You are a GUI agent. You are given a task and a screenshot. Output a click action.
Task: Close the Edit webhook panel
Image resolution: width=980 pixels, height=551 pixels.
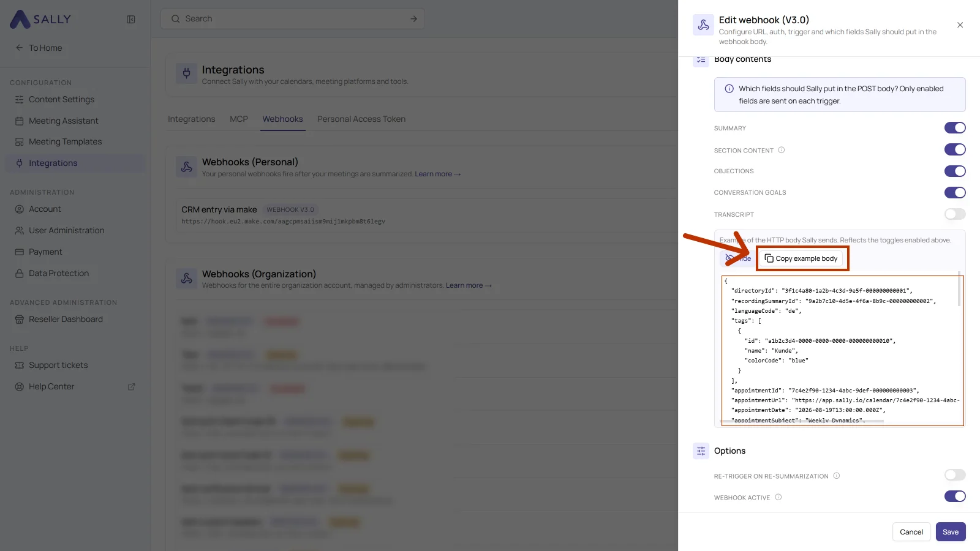tap(960, 25)
